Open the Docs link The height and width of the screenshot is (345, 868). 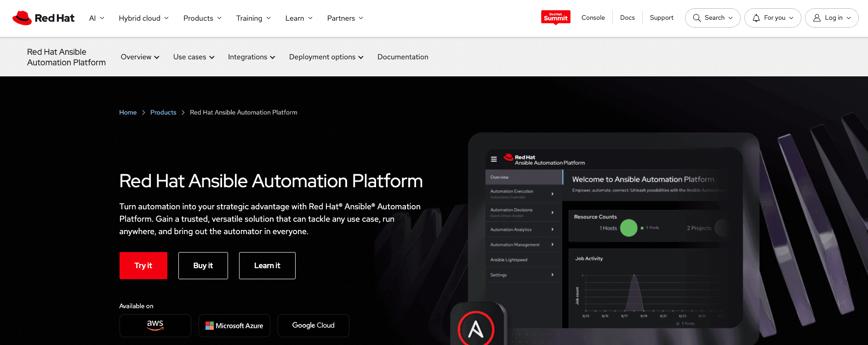(x=628, y=17)
